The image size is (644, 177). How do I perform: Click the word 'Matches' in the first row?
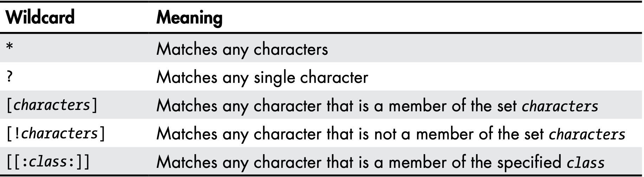click(187, 49)
